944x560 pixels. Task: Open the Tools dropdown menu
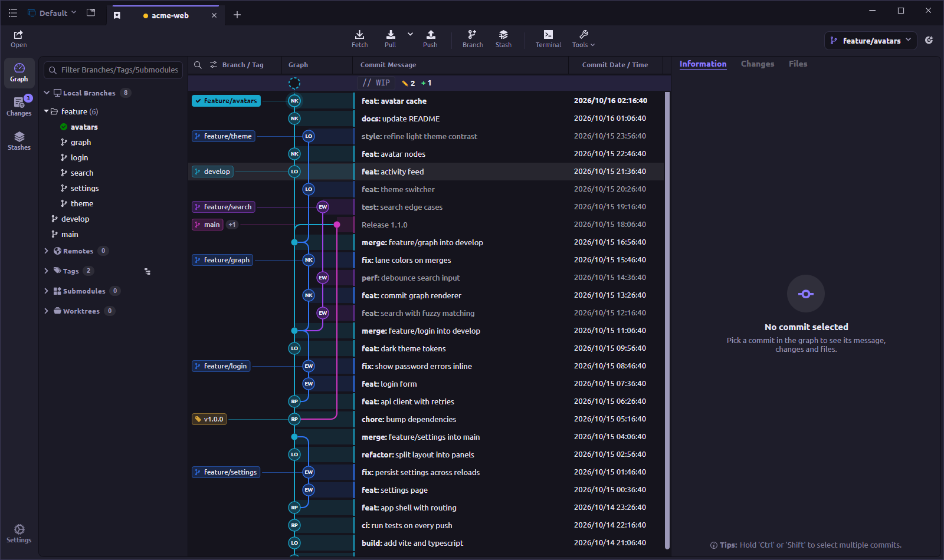coord(584,39)
